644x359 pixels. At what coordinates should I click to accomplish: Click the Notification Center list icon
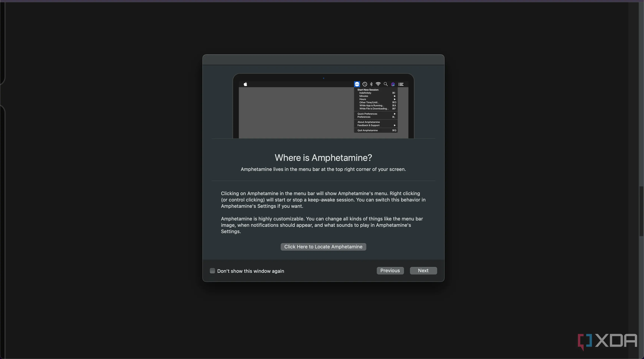[x=401, y=84]
